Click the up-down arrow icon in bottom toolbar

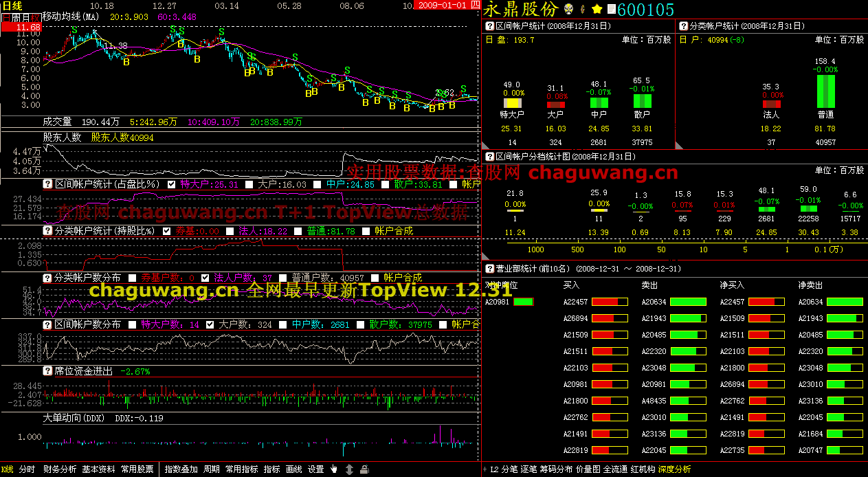349,469
